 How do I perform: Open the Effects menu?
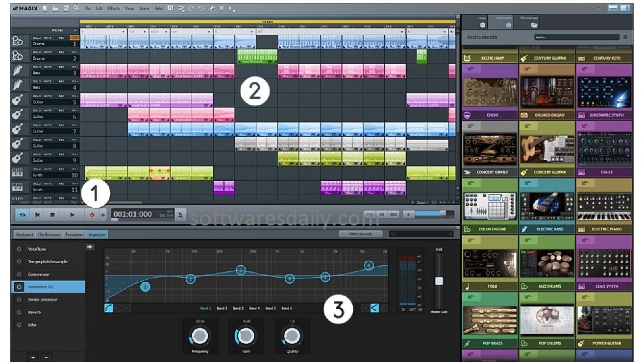tap(114, 8)
